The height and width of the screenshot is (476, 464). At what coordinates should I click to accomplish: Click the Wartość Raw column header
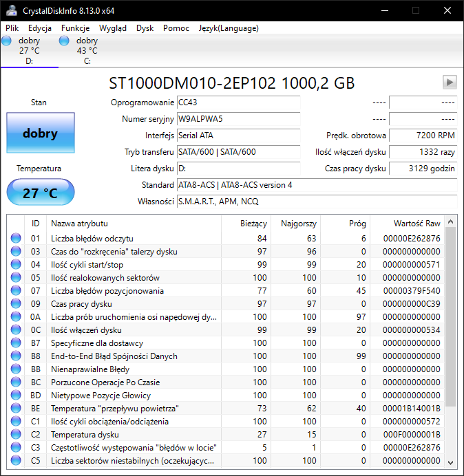(x=407, y=224)
